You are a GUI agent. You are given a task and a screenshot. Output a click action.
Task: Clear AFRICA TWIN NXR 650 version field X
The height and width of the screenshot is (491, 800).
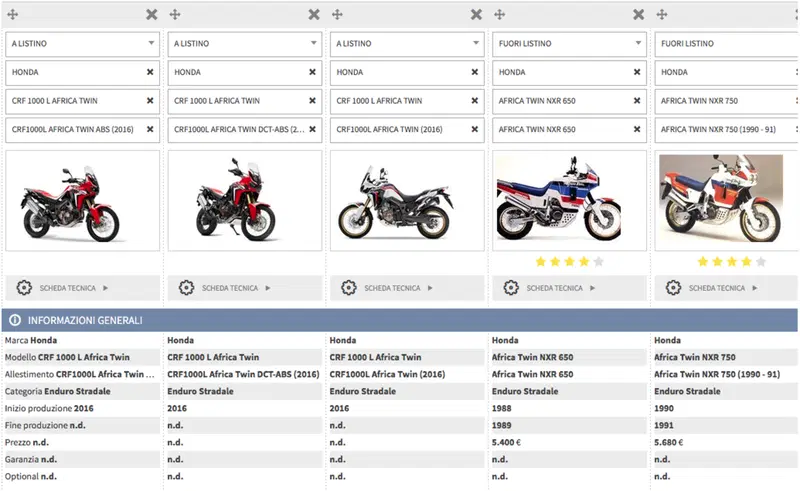637,129
